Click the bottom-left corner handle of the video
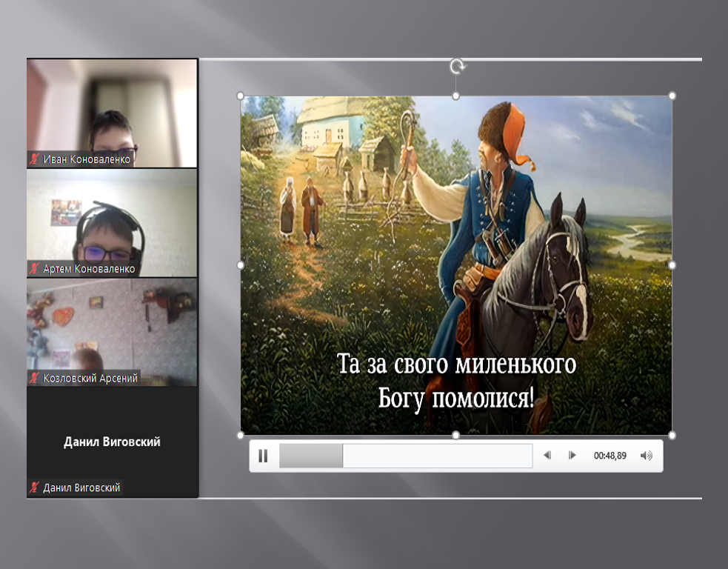 pos(241,435)
